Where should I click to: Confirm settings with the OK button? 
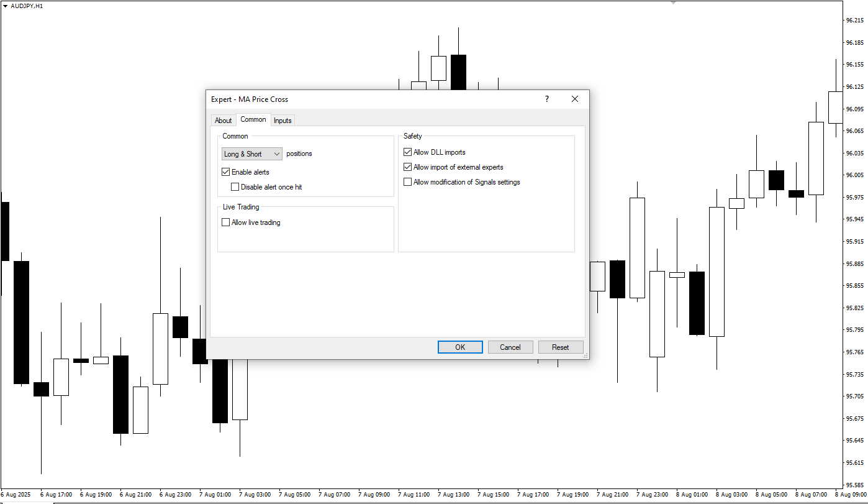(459, 347)
